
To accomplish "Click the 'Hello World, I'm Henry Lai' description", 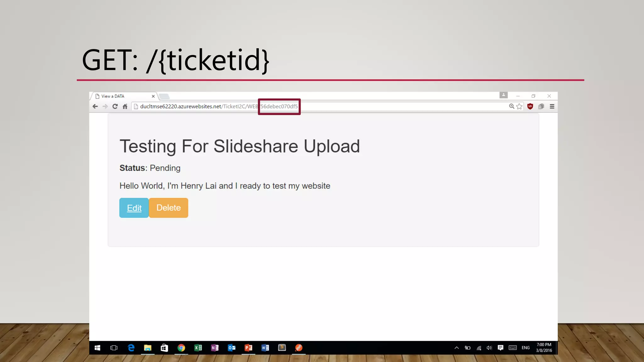I will pos(225,186).
